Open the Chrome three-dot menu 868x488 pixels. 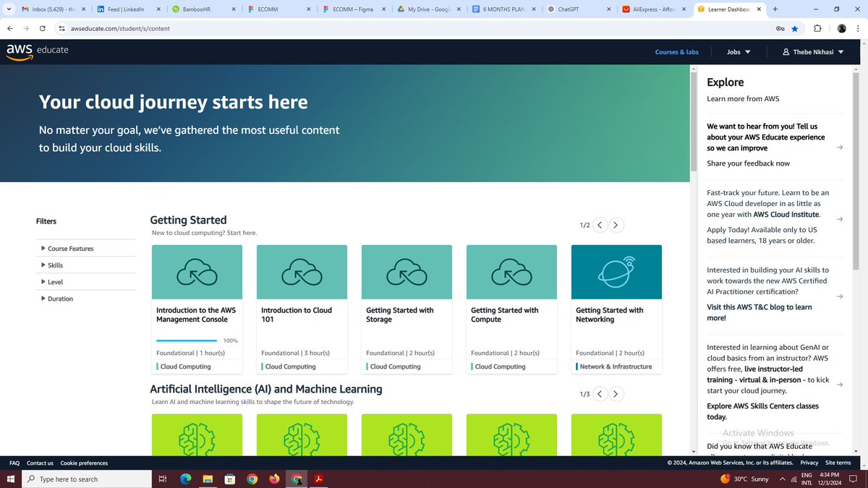[x=858, y=28]
